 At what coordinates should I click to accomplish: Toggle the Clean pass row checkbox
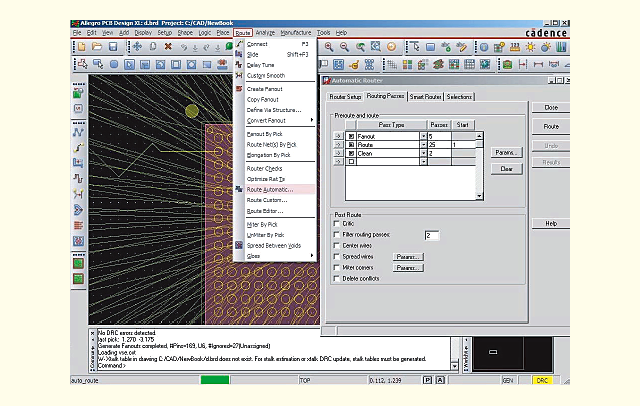351,153
